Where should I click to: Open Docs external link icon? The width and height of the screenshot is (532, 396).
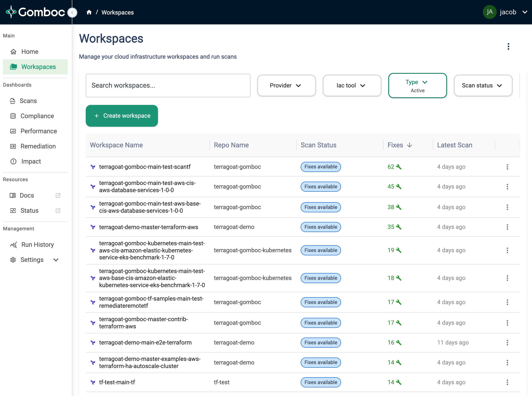58,195
